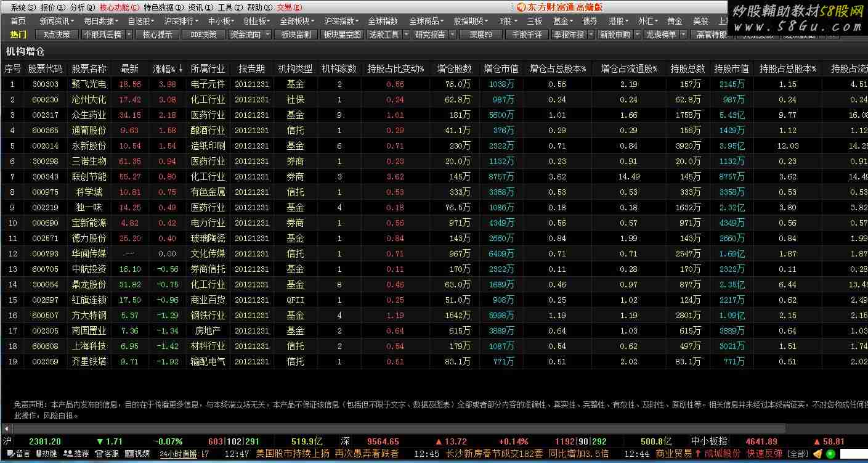Image resolution: width=868 pixels, height=463 pixels.
Task: Select stock code 600507
Action: (x=46, y=315)
